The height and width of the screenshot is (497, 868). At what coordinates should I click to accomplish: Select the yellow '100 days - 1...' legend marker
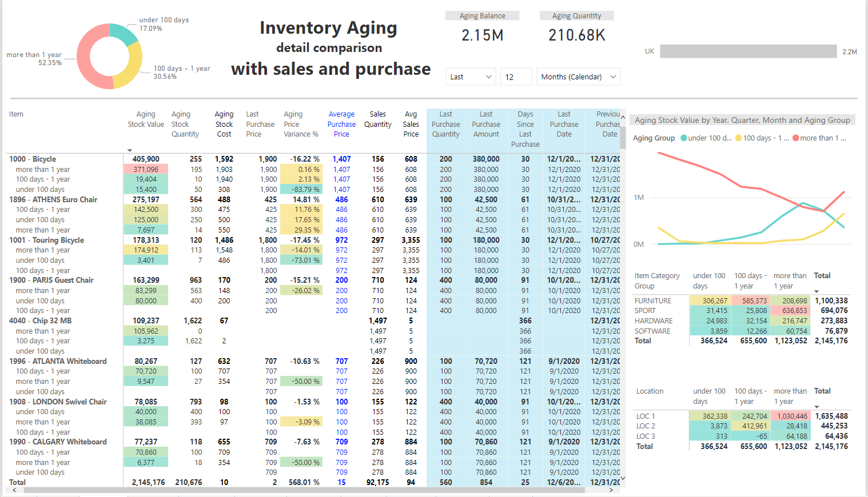[738, 138]
